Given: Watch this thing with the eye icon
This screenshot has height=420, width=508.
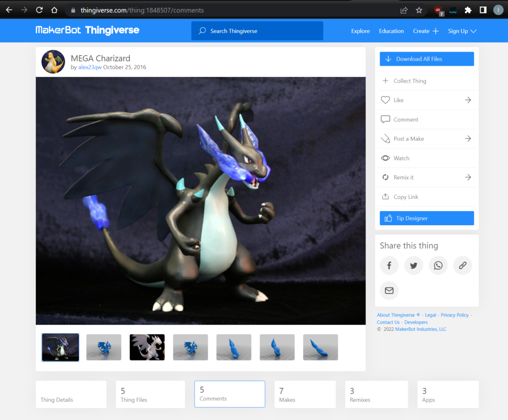Looking at the screenshot, I should point(385,158).
